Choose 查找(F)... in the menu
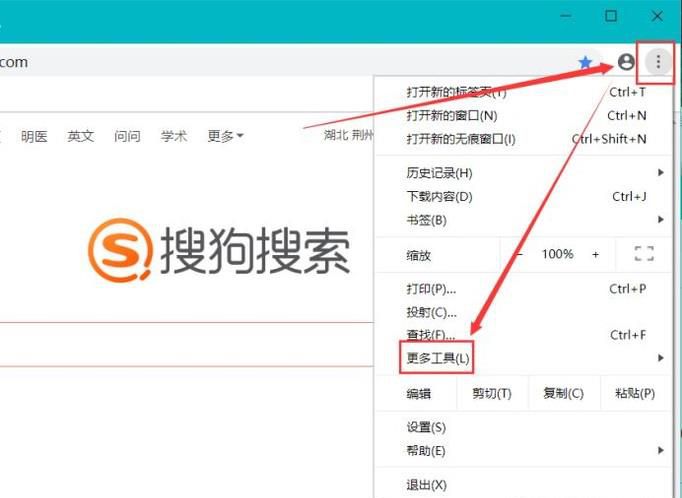 523,335
